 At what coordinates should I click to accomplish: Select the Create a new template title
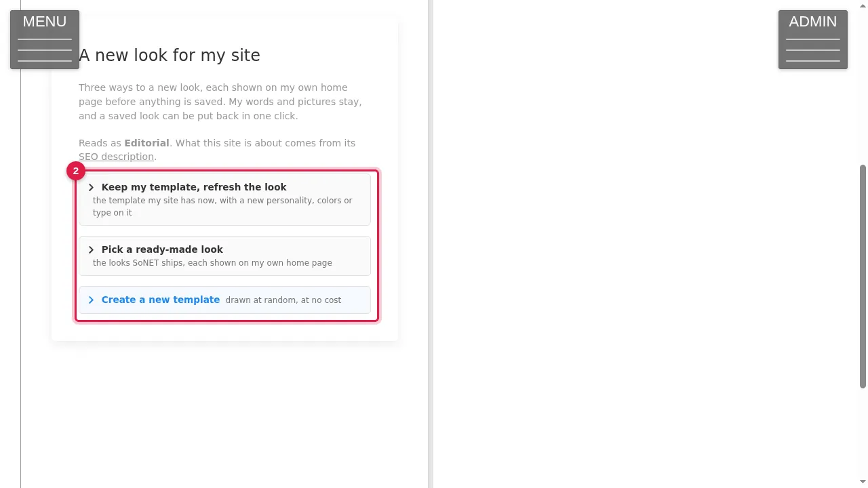pos(161,300)
